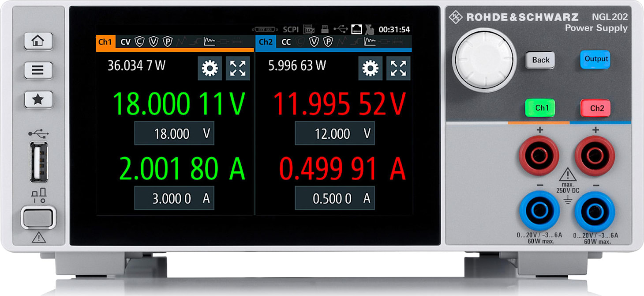644x296 pixels.
Task: Tap the Ch1 18.000 11 V measured voltage
Action: click(179, 103)
